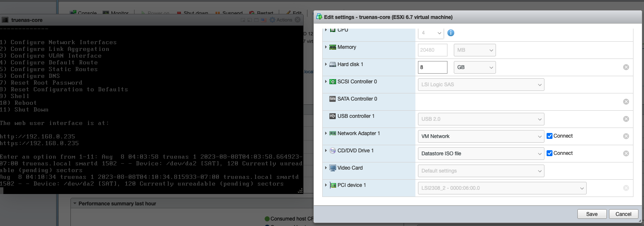Click the Consumed host CPU legend item
This screenshot has width=644, height=226.
click(289, 219)
